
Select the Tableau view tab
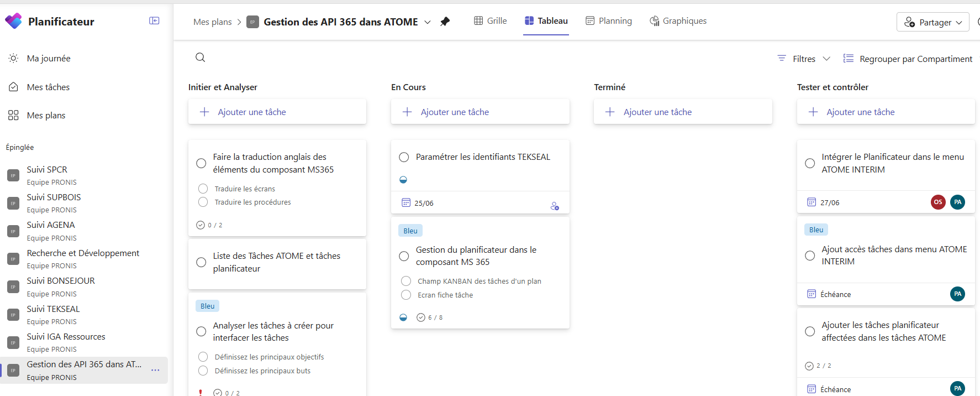pyautogui.click(x=546, y=21)
